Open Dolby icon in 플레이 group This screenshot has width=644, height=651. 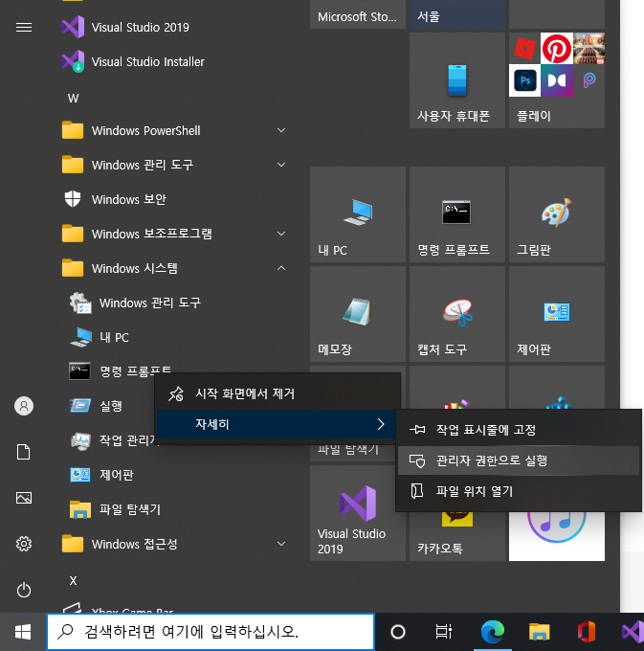point(557,80)
